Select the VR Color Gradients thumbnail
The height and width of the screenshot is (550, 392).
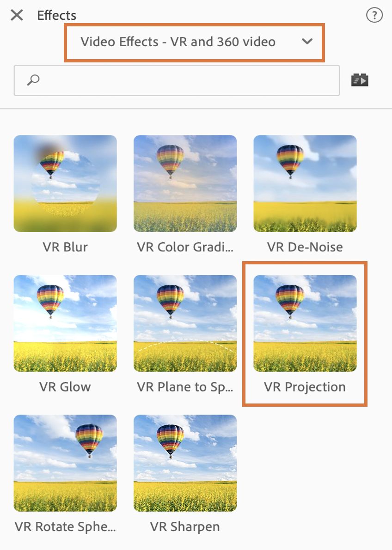tap(185, 183)
